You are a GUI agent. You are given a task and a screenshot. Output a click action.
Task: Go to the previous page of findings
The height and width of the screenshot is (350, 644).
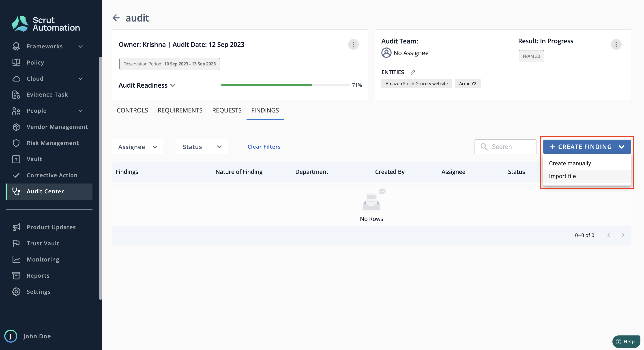point(608,235)
